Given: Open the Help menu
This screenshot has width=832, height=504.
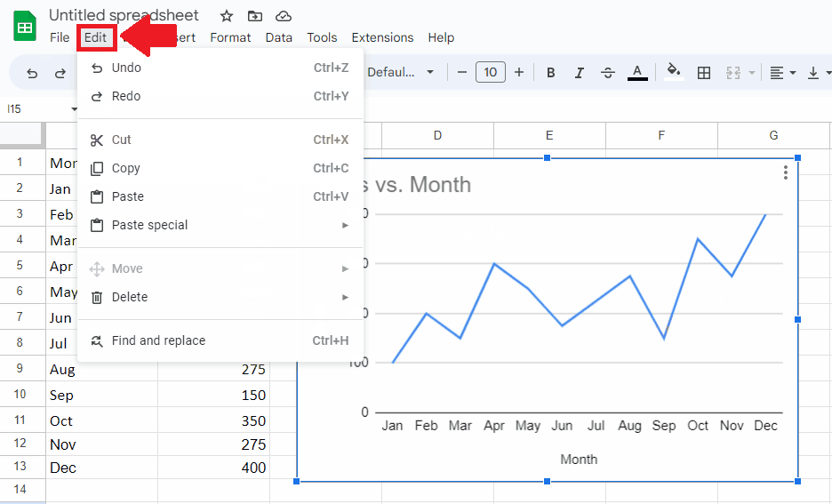Looking at the screenshot, I should click(441, 37).
